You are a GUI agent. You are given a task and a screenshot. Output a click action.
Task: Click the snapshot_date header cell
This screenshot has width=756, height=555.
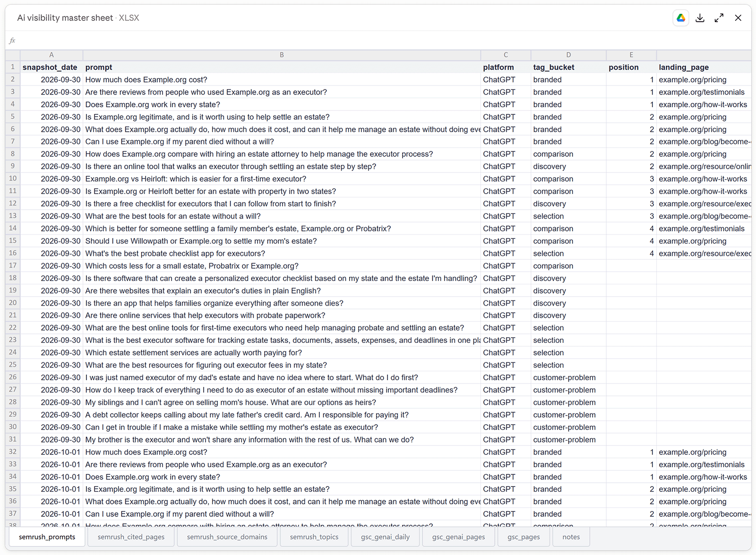pos(52,67)
